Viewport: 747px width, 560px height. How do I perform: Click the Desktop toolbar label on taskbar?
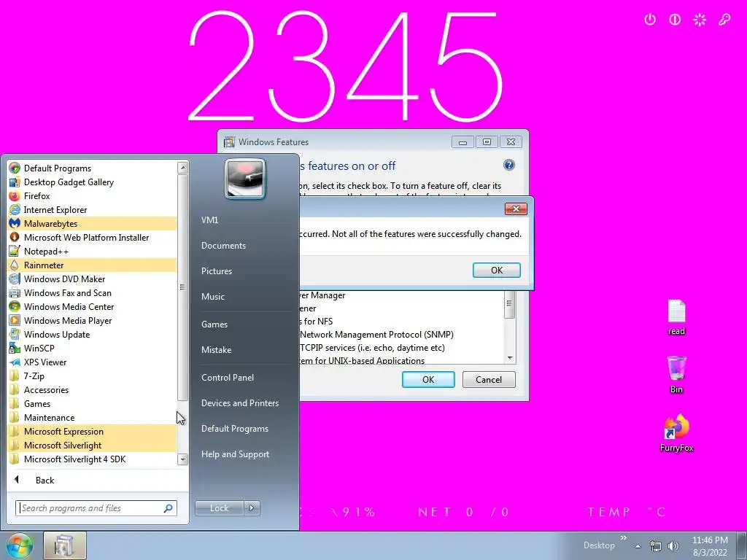599,545
